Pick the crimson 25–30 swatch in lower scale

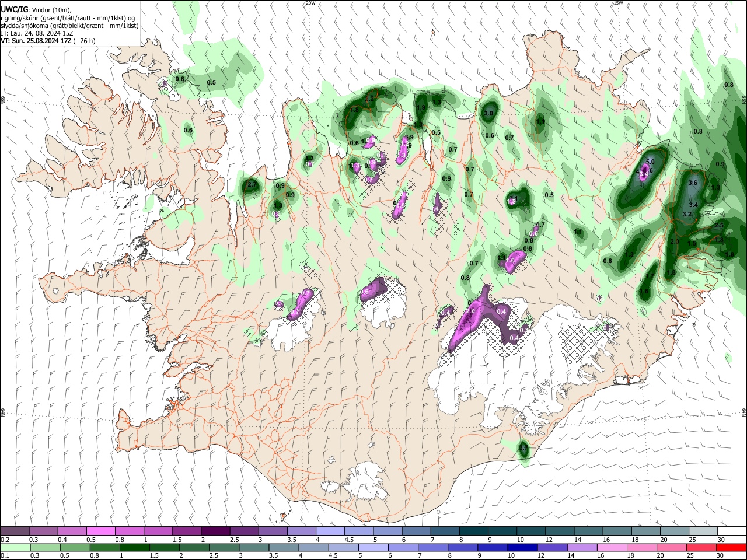point(703,547)
